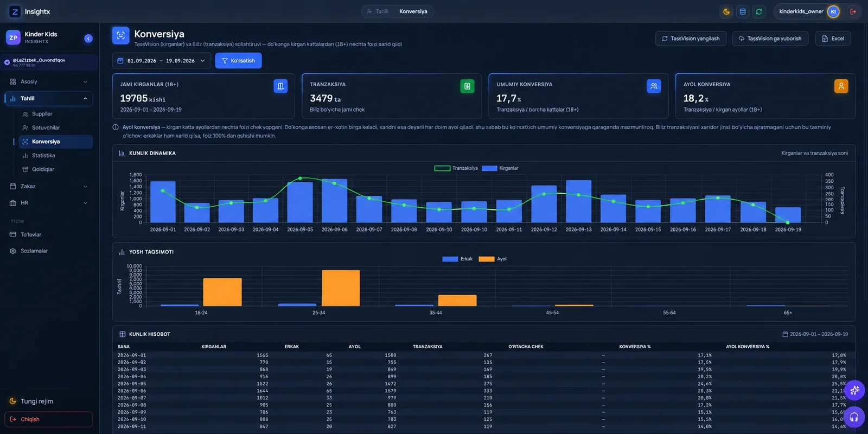This screenshot has height=434, width=868.
Task: Click the Ko'rsatish filter button
Action: 238,61
